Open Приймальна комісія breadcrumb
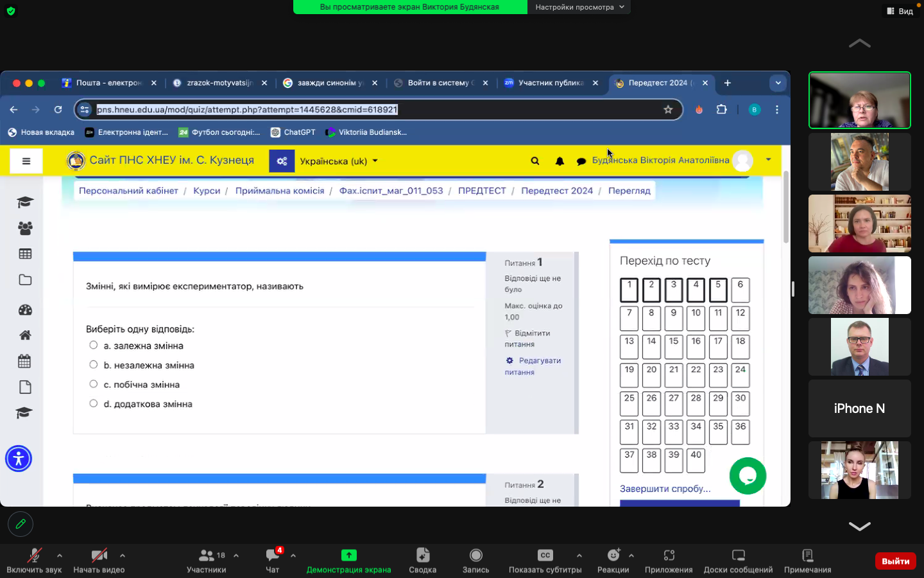This screenshot has height=578, width=924. 280,191
